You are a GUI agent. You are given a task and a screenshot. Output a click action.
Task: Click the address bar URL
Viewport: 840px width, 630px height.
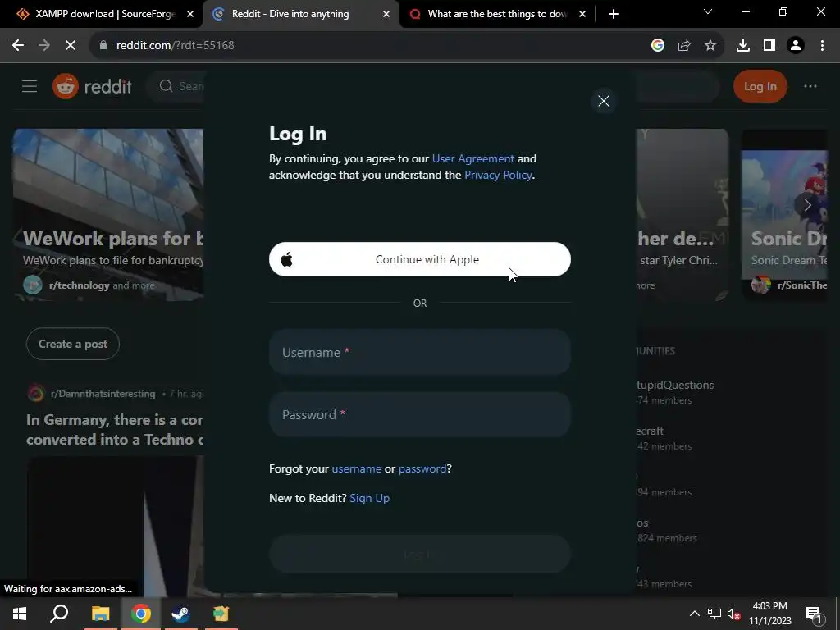tap(176, 46)
